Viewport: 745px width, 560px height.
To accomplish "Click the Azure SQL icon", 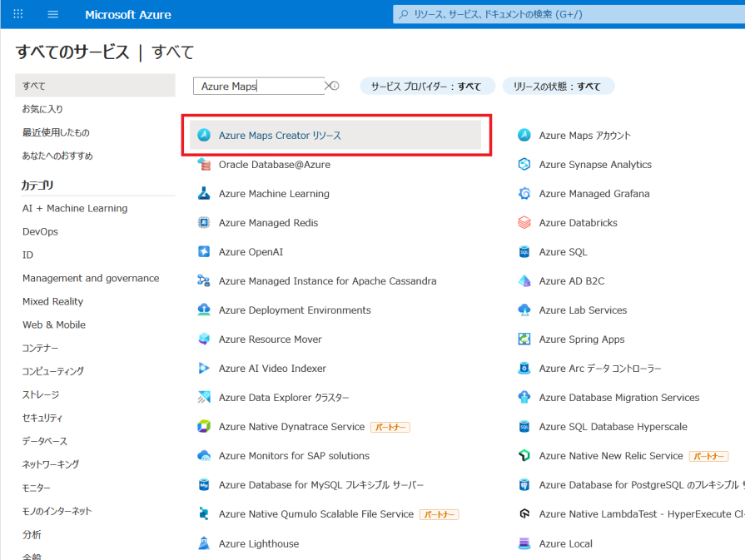I will coord(524,251).
